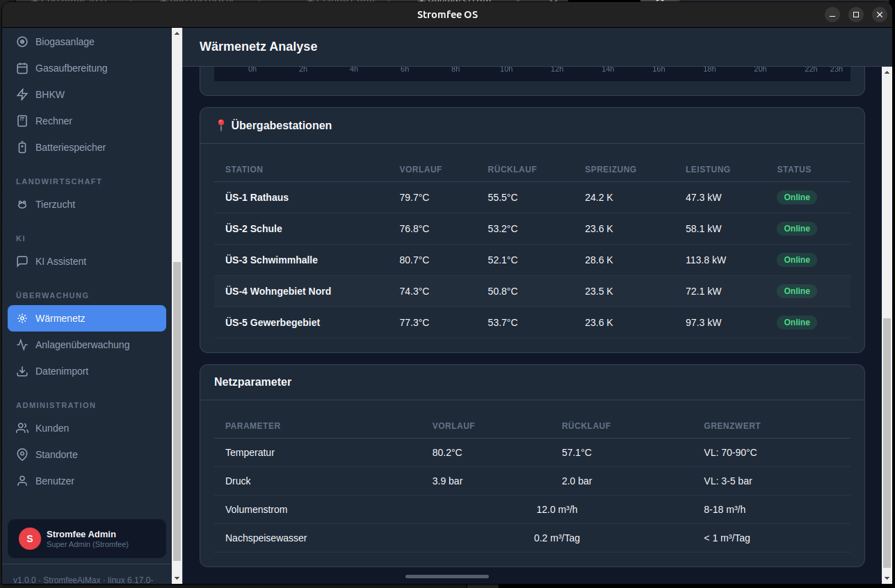895x588 pixels.
Task: Open the Tierzucht animal icon
Action: 22,204
